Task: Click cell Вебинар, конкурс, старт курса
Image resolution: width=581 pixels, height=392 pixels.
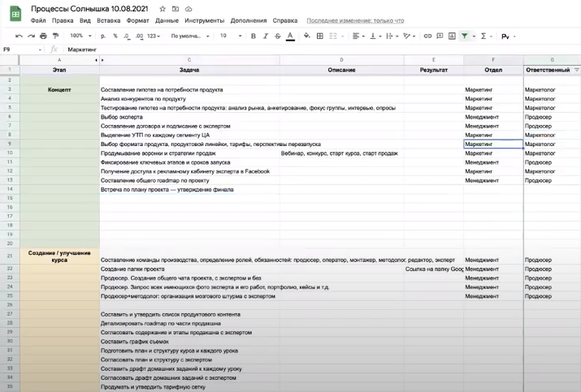Action: coord(341,153)
